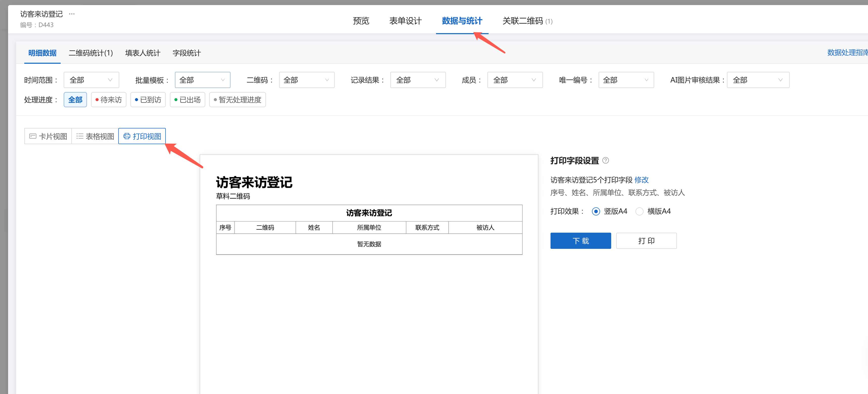Switch to the 预览 tab
This screenshot has width=868, height=394.
click(361, 21)
